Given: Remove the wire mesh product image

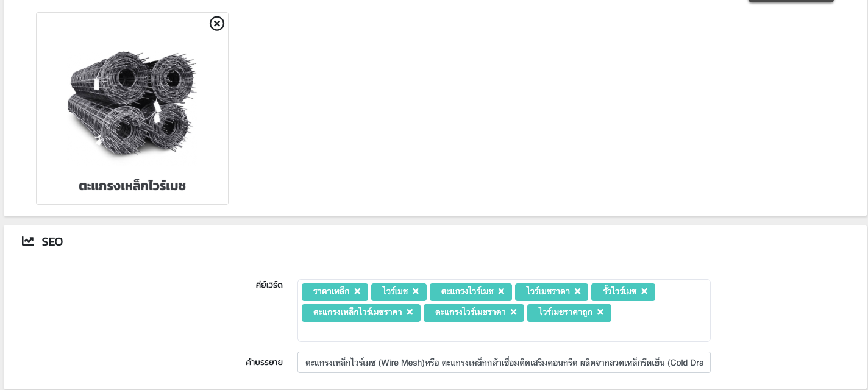Looking at the screenshot, I should pos(217,23).
